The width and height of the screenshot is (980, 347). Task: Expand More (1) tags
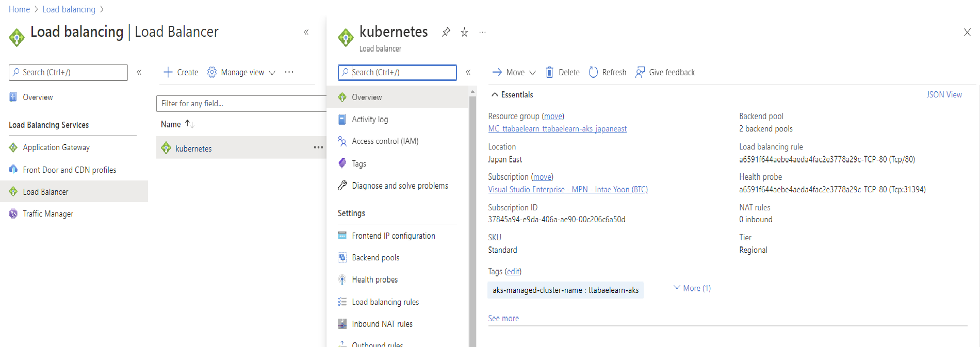click(692, 288)
